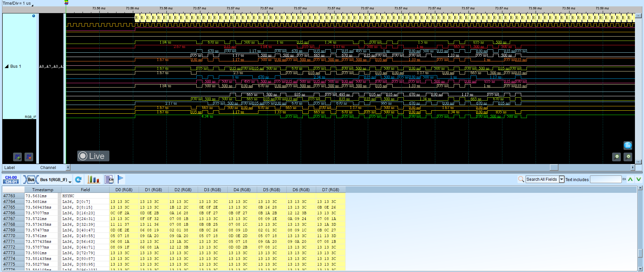Click the RGB_IF bus label
This screenshot has height=272, width=644.
click(31, 117)
